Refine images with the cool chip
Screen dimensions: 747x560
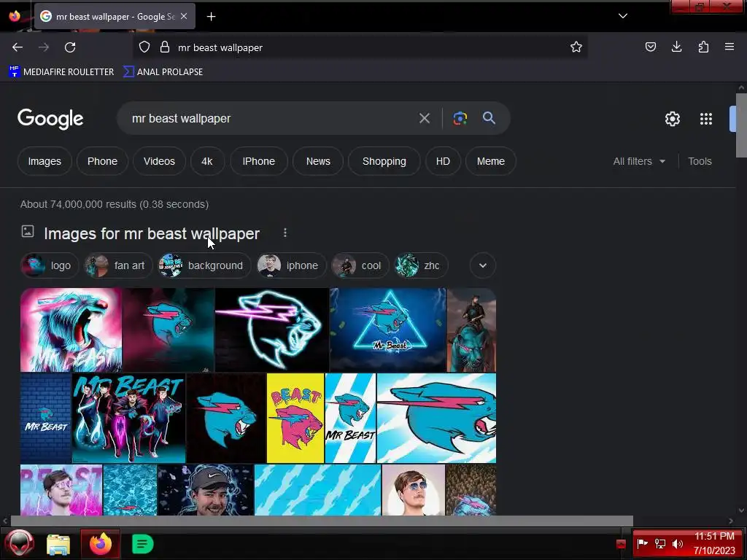pos(360,265)
